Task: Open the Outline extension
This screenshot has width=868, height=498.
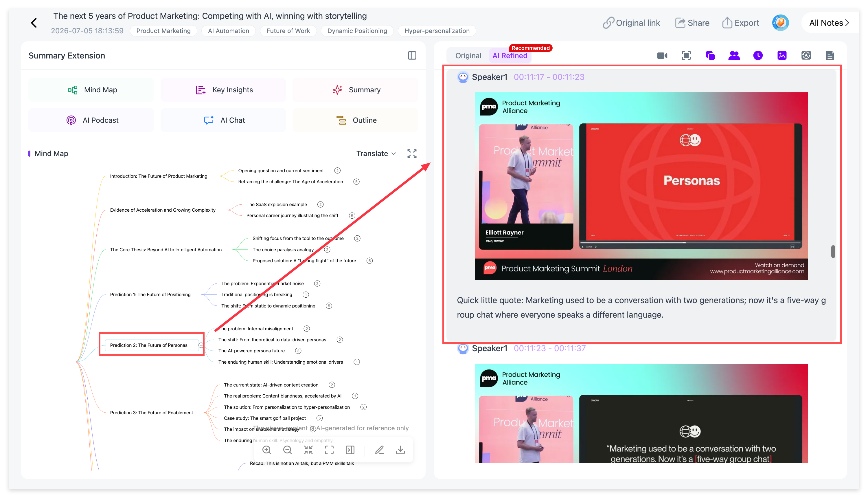Action: (355, 120)
